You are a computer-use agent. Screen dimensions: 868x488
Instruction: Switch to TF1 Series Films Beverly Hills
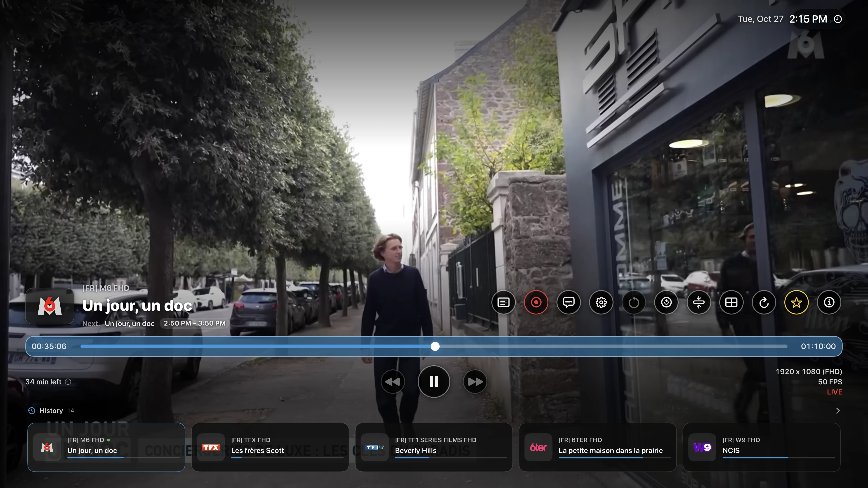pos(434,447)
